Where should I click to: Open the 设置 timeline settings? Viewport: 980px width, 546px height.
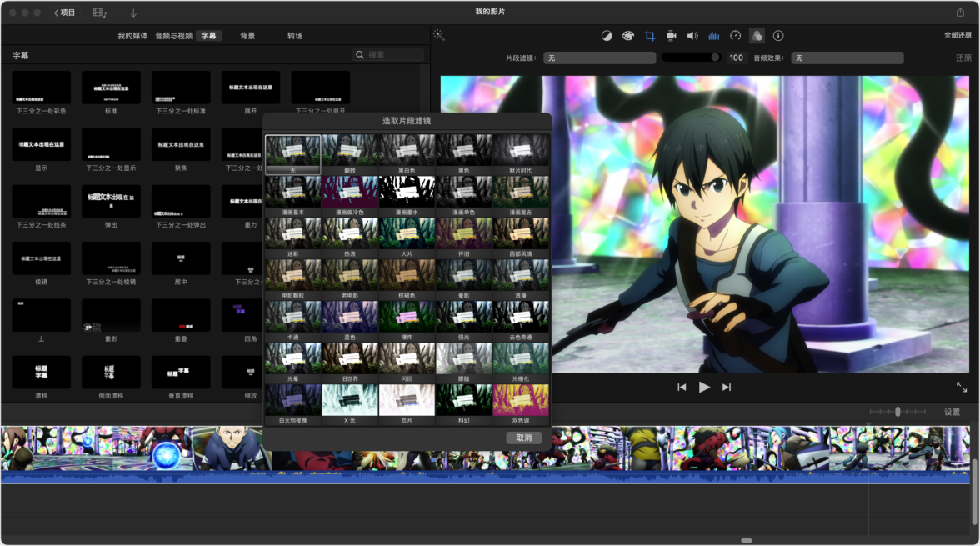(x=952, y=412)
